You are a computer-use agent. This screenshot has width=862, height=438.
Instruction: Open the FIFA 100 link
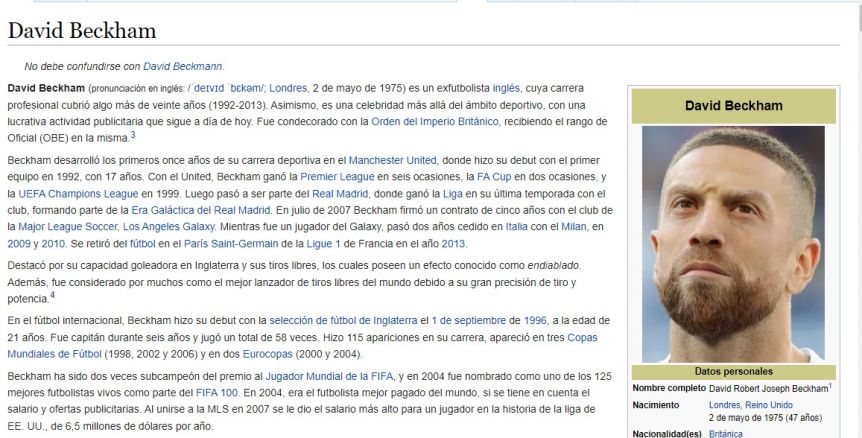pyautogui.click(x=217, y=393)
